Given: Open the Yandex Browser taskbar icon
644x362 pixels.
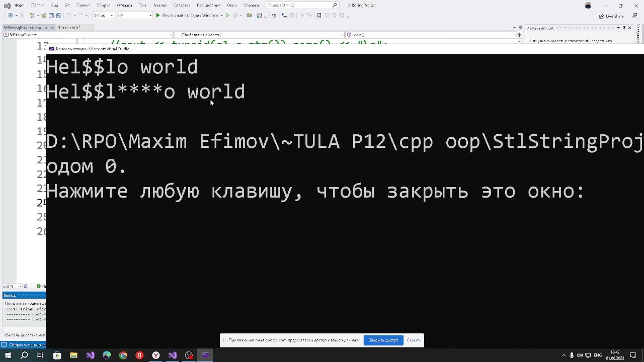Looking at the screenshot, I should coord(156,355).
